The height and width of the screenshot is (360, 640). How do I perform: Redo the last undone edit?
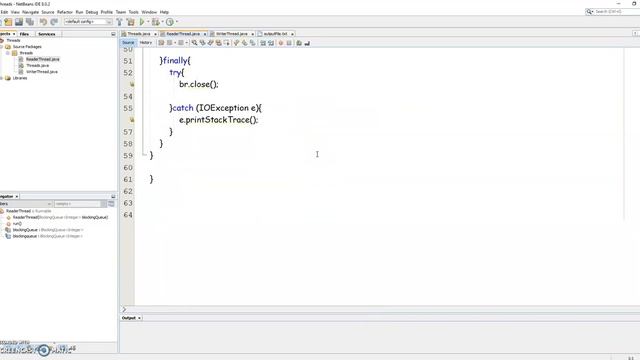53,22
